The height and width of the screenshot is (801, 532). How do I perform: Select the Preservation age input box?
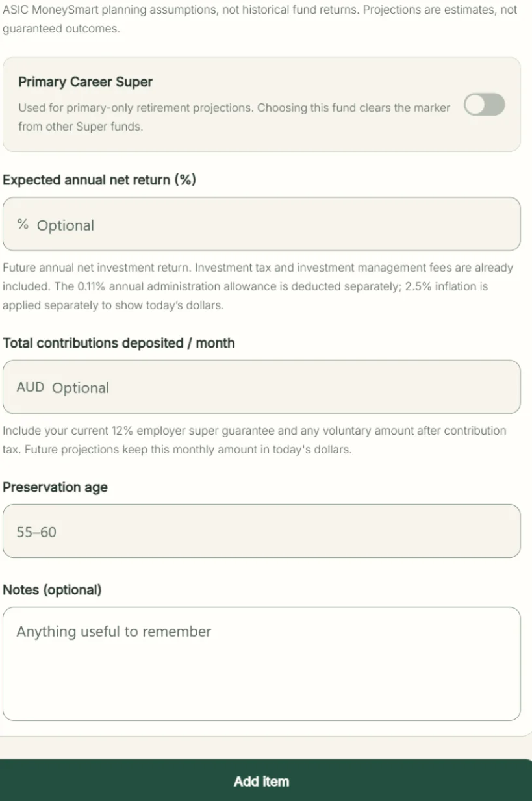click(x=262, y=531)
